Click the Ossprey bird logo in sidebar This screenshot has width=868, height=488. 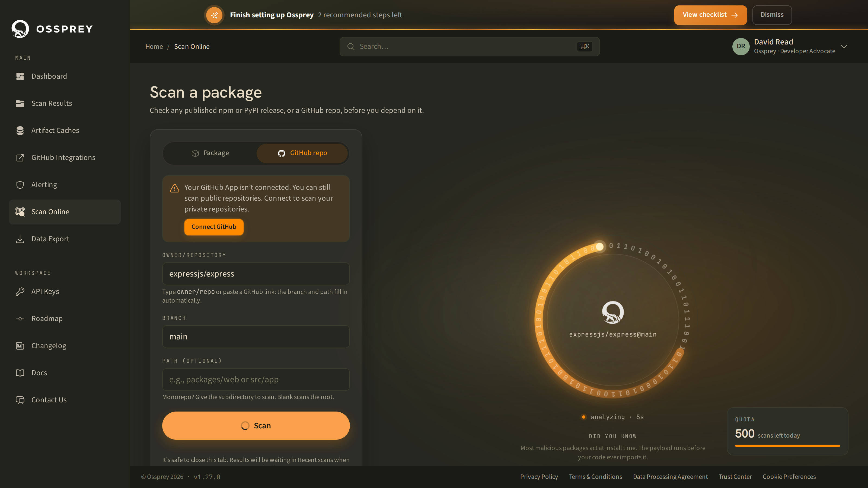20,29
